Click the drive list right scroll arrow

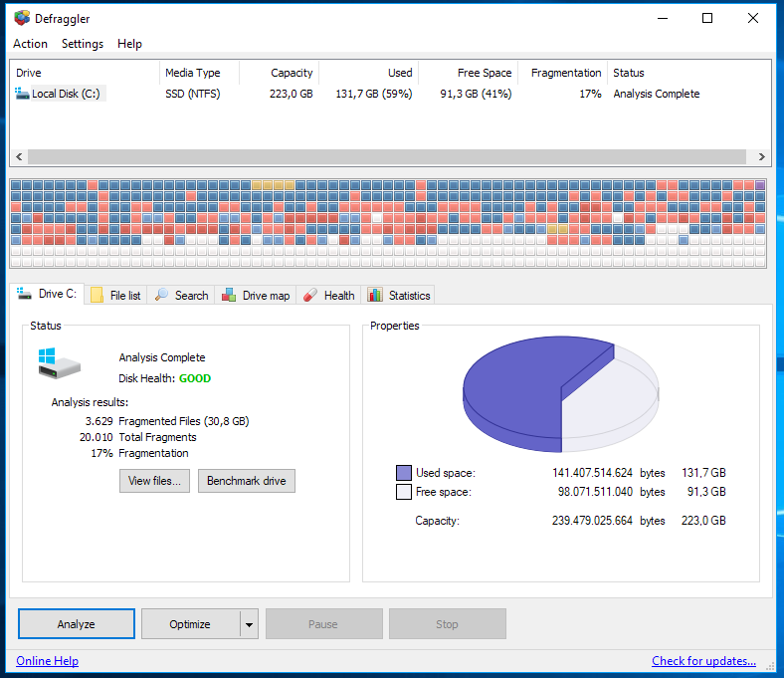(761, 157)
